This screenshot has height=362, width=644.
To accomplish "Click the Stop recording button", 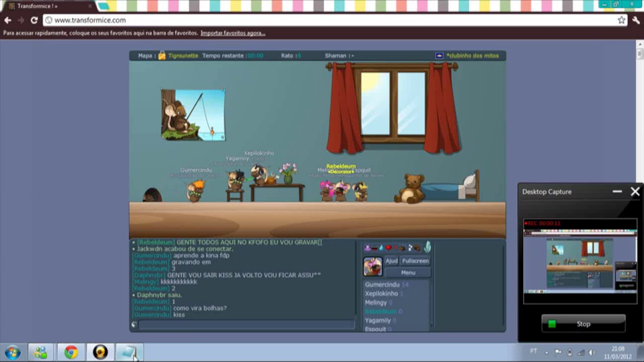I will [x=584, y=324].
